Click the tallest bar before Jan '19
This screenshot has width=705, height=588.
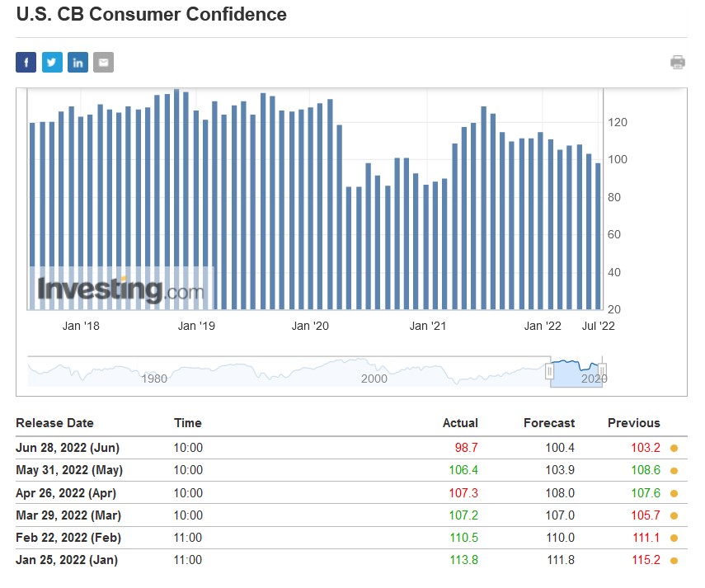point(176,199)
